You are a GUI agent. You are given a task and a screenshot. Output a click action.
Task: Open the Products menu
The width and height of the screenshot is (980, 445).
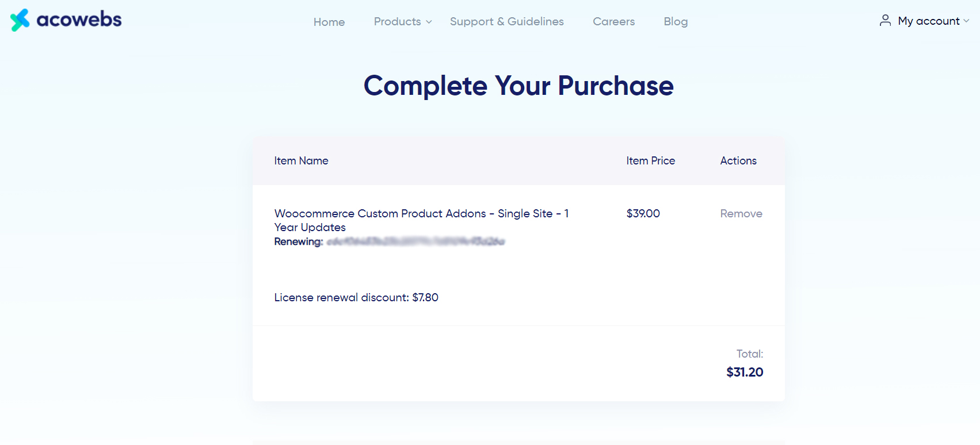click(397, 21)
